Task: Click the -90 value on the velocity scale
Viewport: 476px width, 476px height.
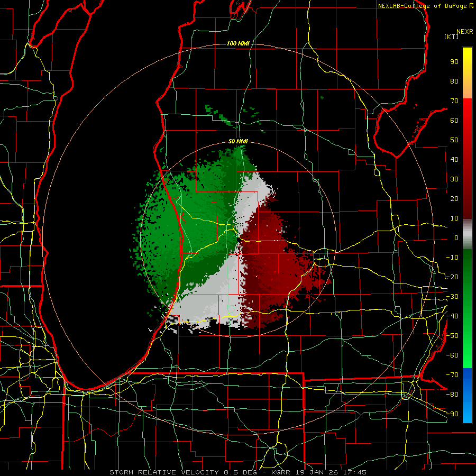Action: tap(452, 414)
